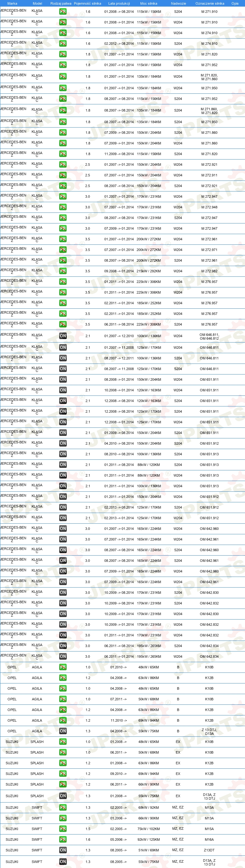Click the diesel ON icon in the 02.2013 S204 row
The height and width of the screenshot is (868, 245).
(63, 507)
